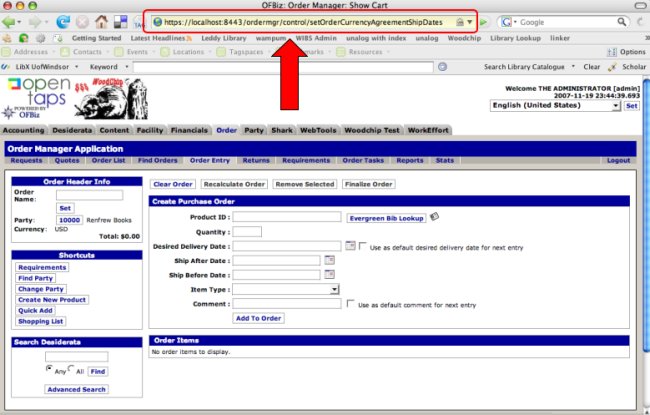Open calendar for Desired Delivery Date
650x415 pixels.
pos(350,245)
